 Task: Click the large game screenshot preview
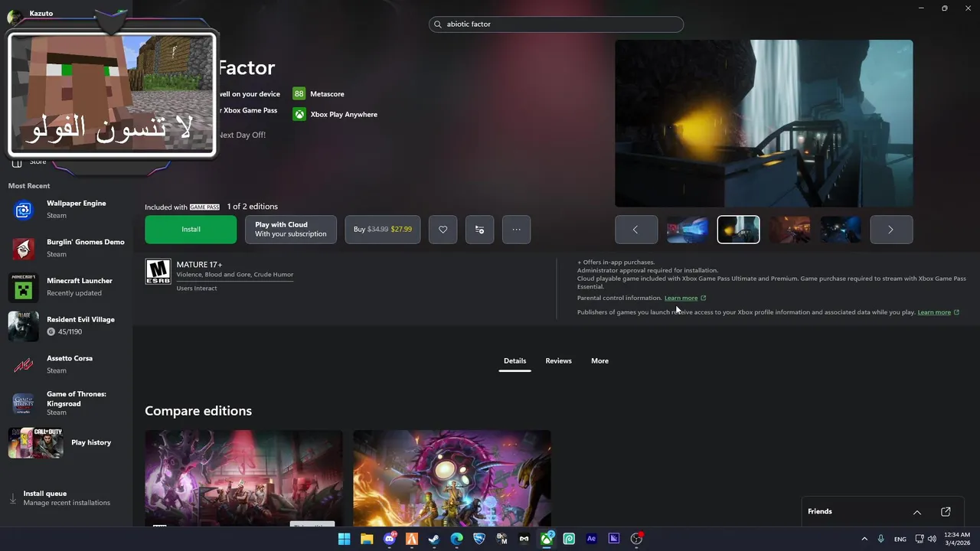click(764, 123)
